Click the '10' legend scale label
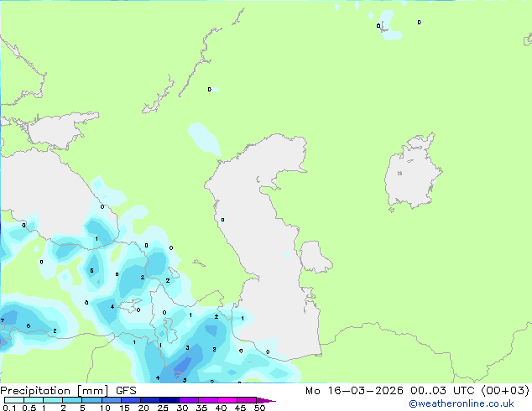This screenshot has width=532, height=411. click(105, 408)
